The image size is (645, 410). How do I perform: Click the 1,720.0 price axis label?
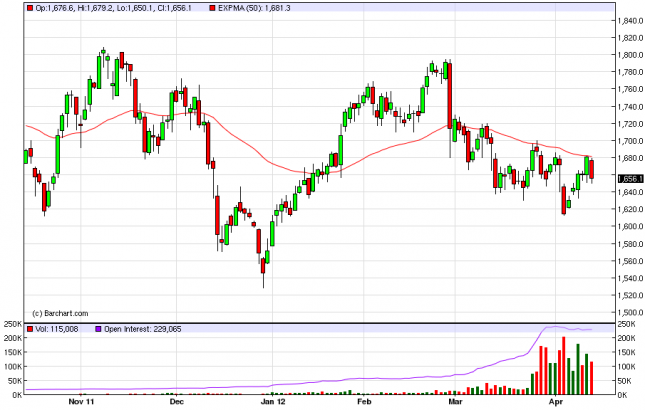coord(630,124)
